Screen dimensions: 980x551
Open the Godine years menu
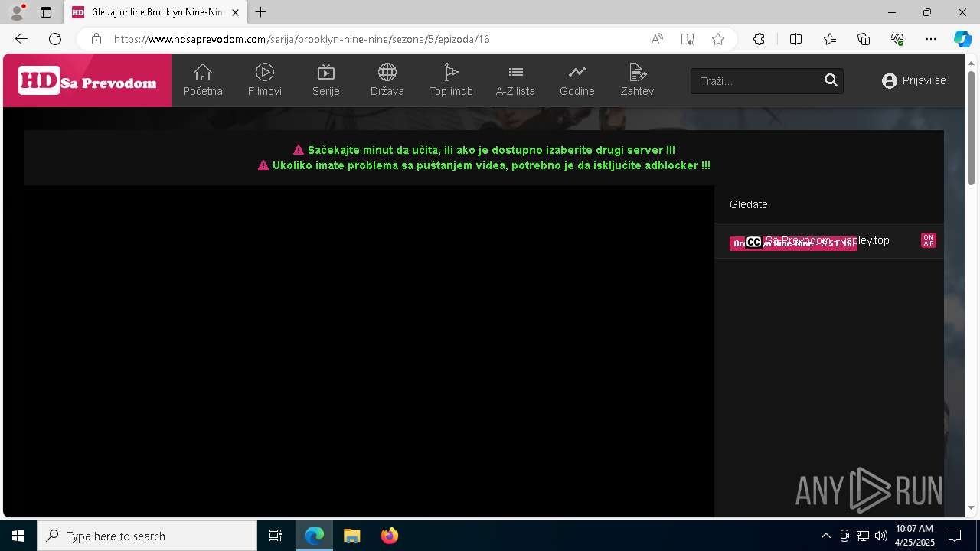(x=577, y=80)
